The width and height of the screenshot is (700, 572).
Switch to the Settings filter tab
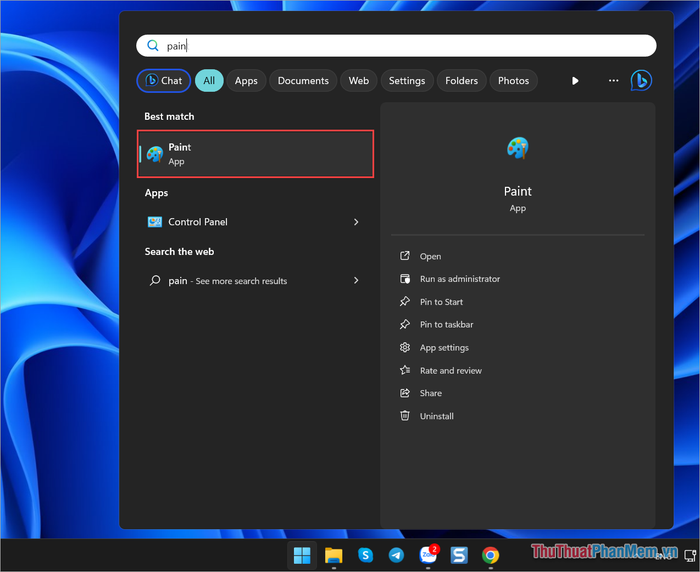click(x=407, y=81)
